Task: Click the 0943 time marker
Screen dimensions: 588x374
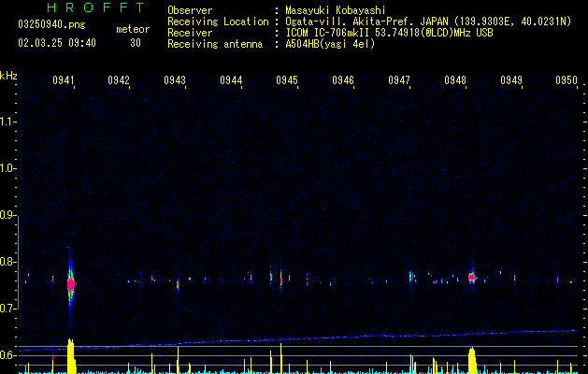Action: click(x=175, y=80)
